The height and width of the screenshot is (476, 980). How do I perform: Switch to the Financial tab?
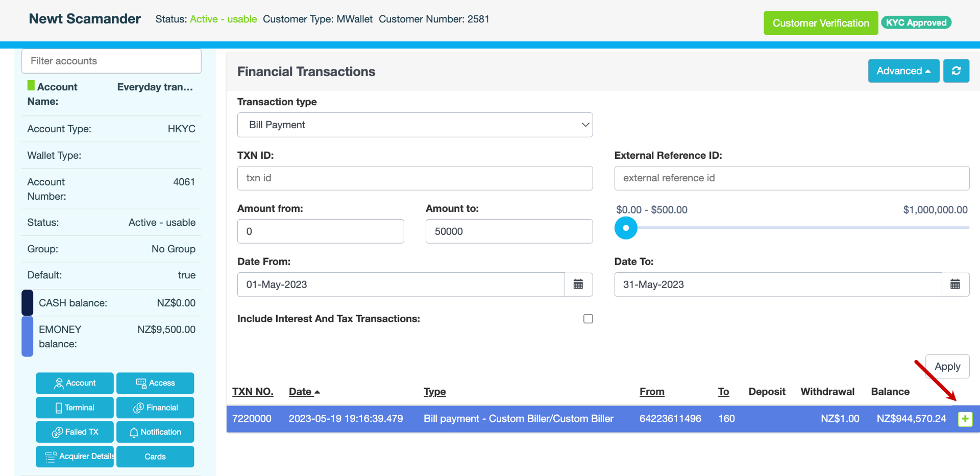[155, 408]
